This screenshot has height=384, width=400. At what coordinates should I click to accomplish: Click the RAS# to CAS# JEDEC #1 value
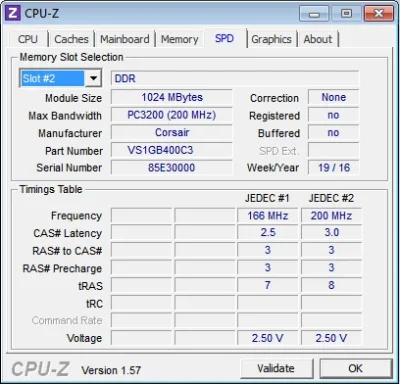pyautogui.click(x=267, y=250)
